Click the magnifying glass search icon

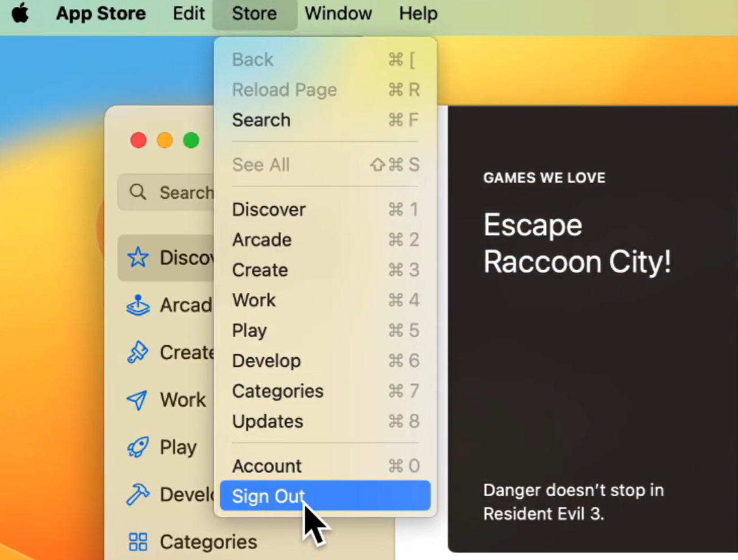tap(138, 192)
